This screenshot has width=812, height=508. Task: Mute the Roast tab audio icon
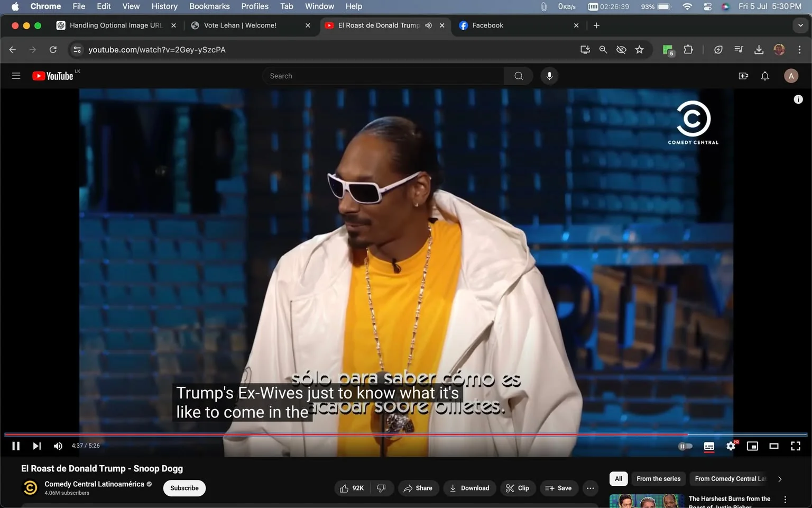point(429,25)
